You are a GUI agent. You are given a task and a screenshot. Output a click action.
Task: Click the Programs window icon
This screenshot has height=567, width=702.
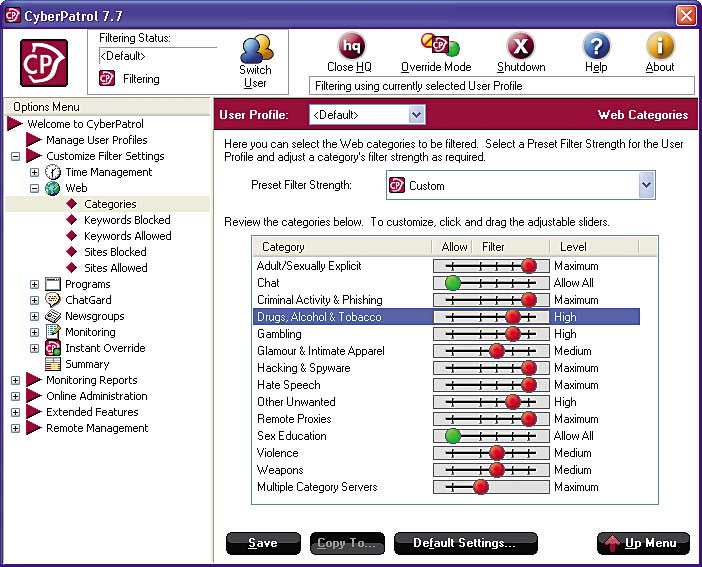53,284
